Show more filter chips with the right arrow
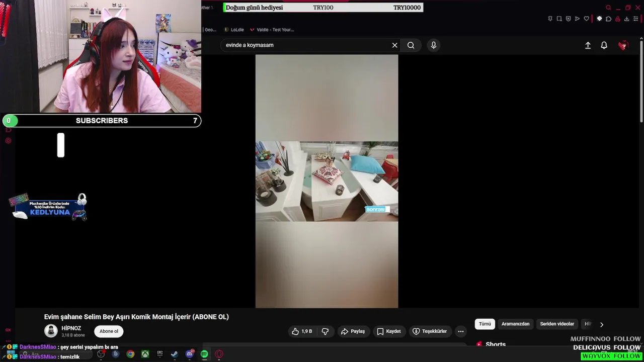Image resolution: width=644 pixels, height=362 pixels. [602, 325]
